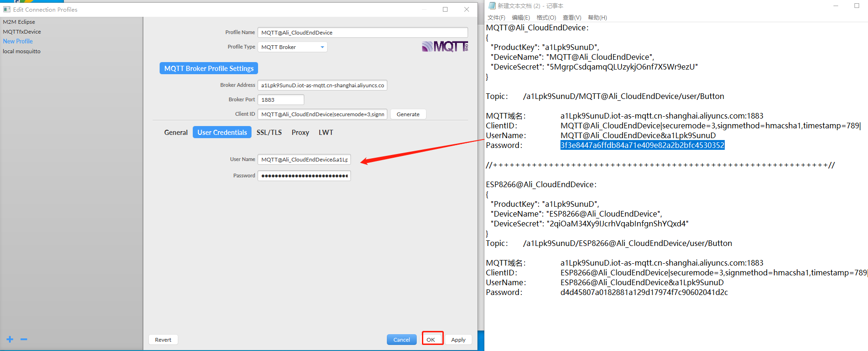The width and height of the screenshot is (868, 351).
Task: Click DeviceSecret 2qiOaM34Xy9IJcrhVqabInfgnShYQxd4 text
Action: [x=617, y=224]
